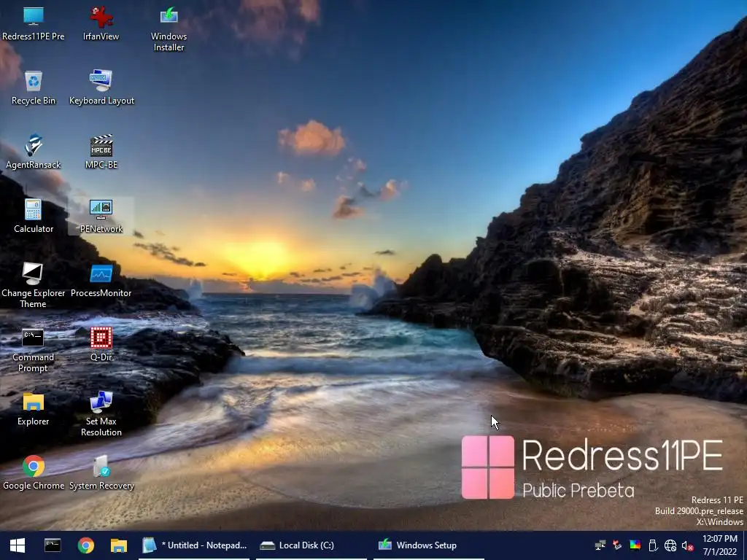Open the keyboard tray icon with red arrow

pyautogui.click(x=617, y=545)
